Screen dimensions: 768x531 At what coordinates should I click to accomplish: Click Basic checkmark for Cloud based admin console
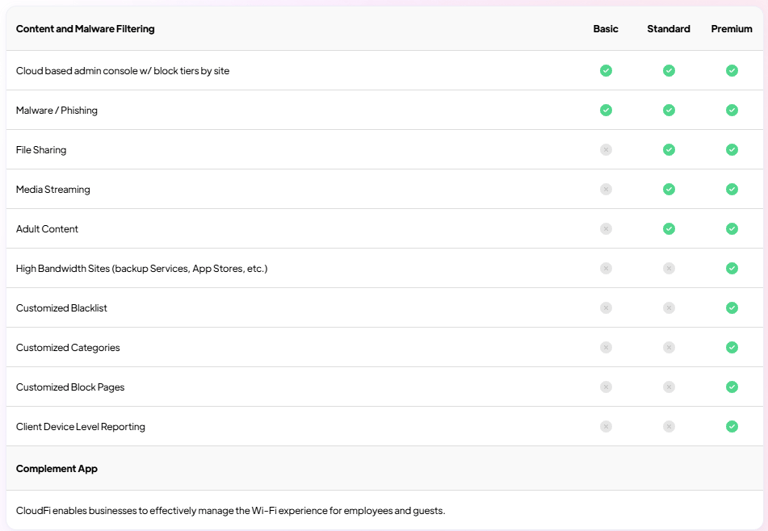click(x=606, y=71)
